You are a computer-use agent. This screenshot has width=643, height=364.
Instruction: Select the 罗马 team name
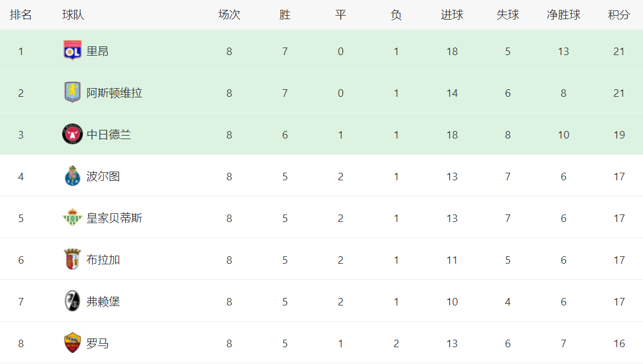tap(97, 343)
